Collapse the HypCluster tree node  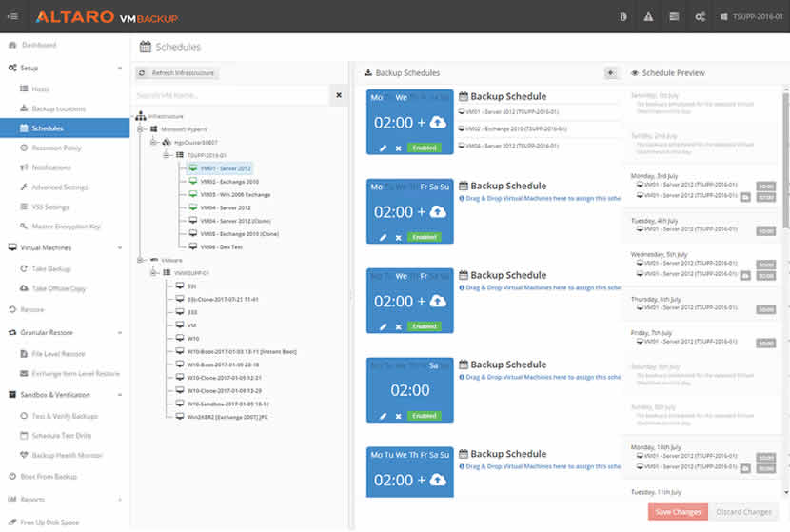point(153,142)
